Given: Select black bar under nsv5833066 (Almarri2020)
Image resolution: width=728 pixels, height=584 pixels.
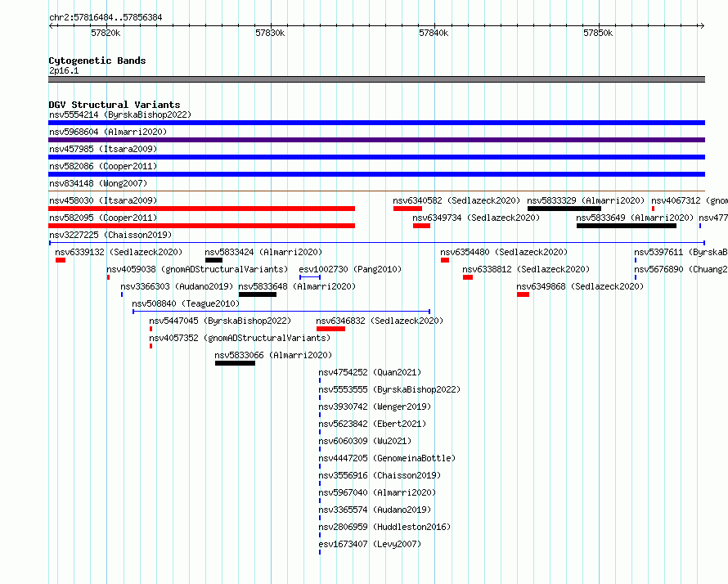Looking at the screenshot, I should point(235,363).
